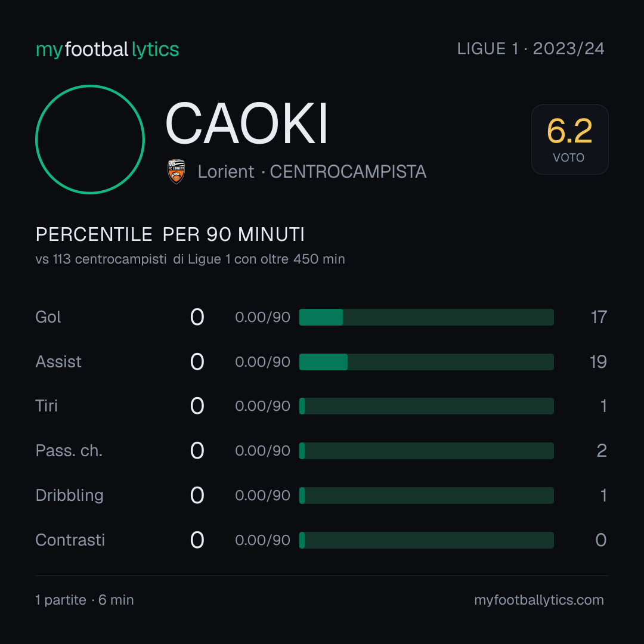Image resolution: width=644 pixels, height=644 pixels.
Task: Click the empty player avatar circle
Action: click(90, 139)
